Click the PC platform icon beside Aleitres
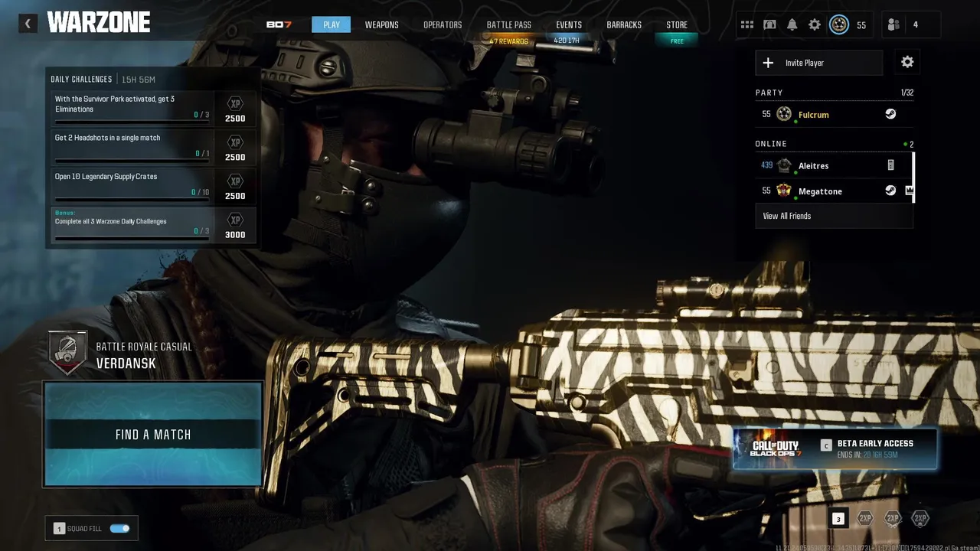 [x=890, y=165]
